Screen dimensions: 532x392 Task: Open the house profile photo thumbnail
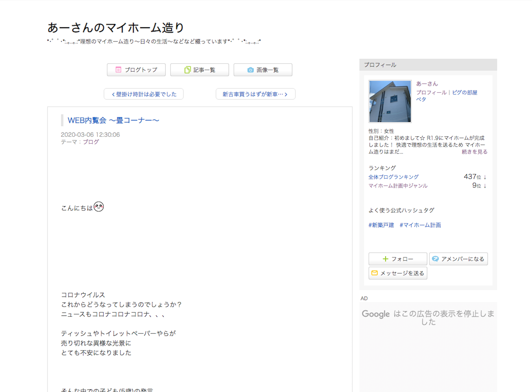tap(390, 101)
